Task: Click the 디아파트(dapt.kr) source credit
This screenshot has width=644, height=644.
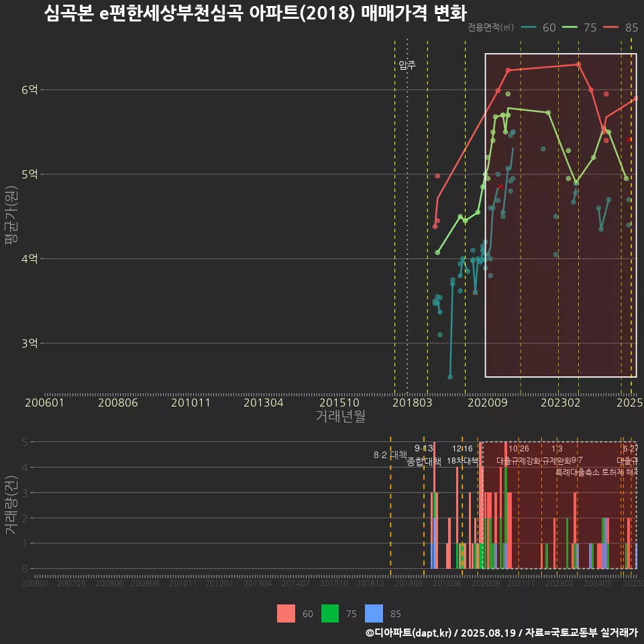Action: tap(408, 633)
